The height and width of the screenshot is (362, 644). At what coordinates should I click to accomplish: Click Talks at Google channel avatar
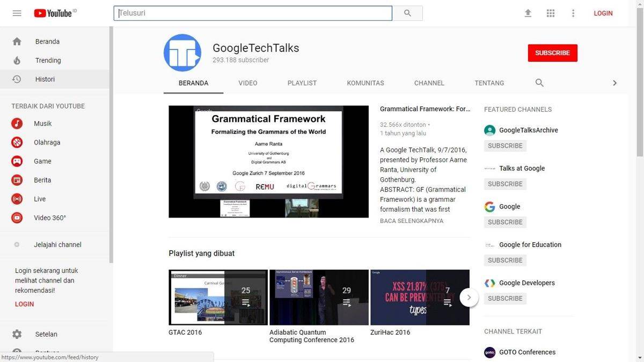click(489, 168)
